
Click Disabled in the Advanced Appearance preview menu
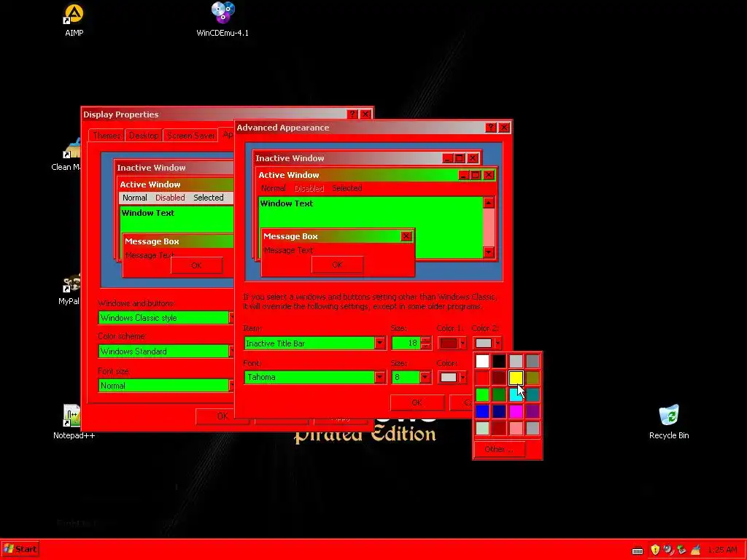click(x=309, y=188)
